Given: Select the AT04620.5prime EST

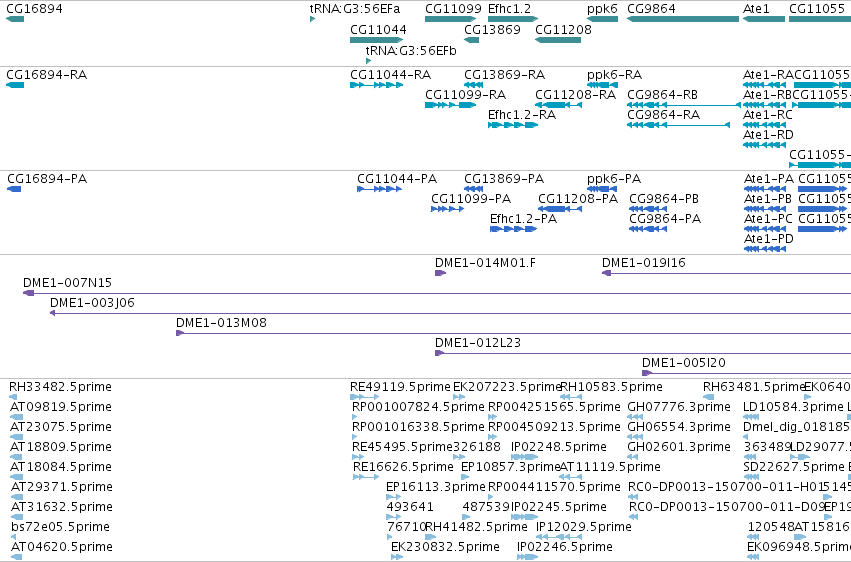Looking at the screenshot, I should pos(17,557).
